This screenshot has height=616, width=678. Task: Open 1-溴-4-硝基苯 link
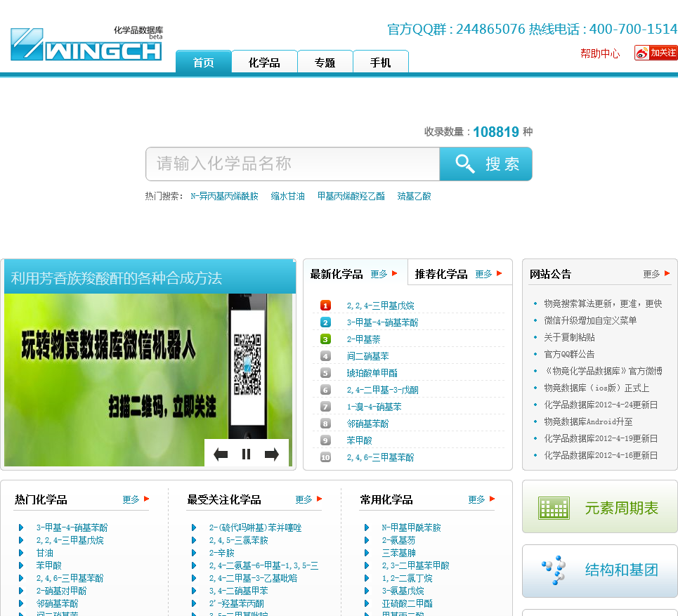(x=374, y=407)
